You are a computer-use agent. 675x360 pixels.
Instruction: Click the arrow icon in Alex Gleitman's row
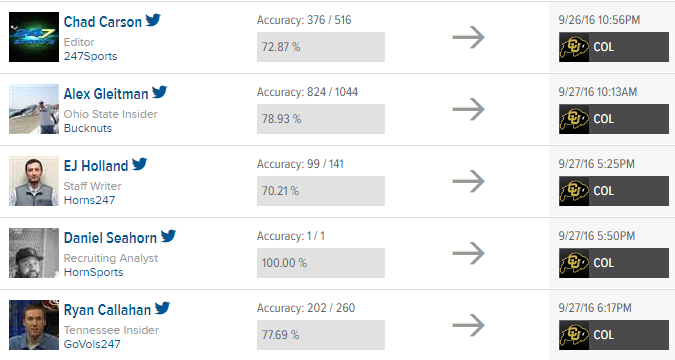click(469, 109)
